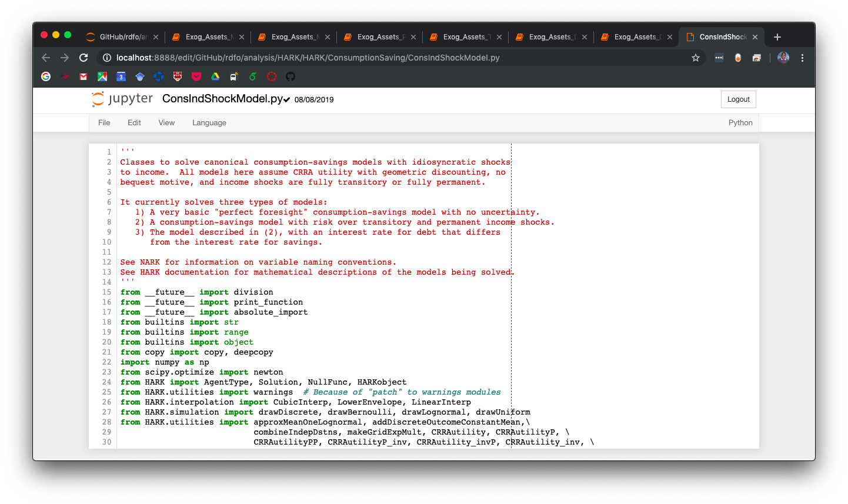This screenshot has width=848, height=504.
Task: Open the Chrome three-dot menu
Action: click(802, 58)
